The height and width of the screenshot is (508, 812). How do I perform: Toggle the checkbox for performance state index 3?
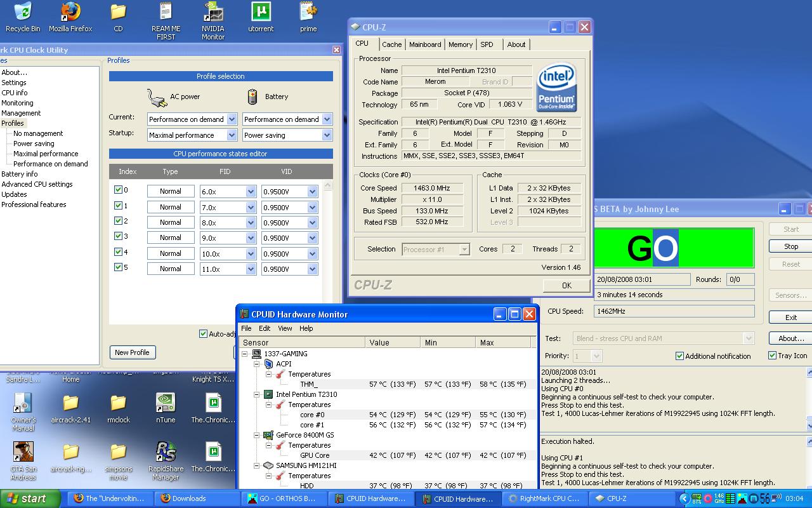(x=118, y=236)
